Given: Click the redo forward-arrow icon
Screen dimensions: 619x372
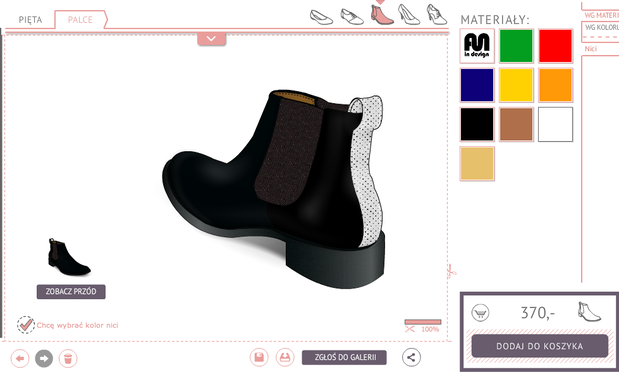Looking at the screenshot, I should [x=44, y=359].
